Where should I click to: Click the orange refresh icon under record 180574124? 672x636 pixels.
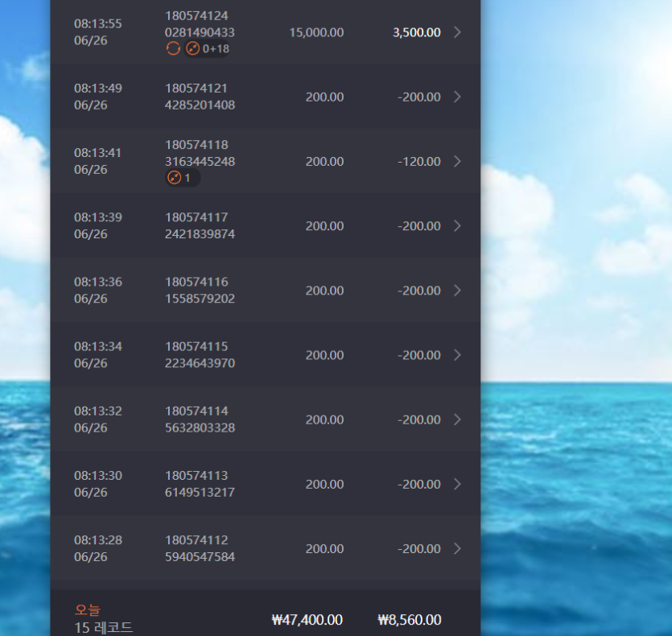pos(173,48)
